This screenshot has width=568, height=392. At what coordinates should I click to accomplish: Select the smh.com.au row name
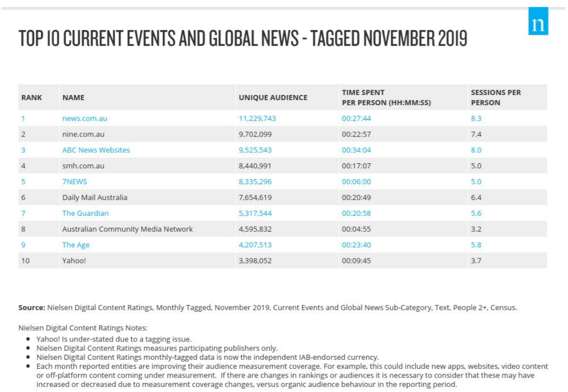pos(83,166)
